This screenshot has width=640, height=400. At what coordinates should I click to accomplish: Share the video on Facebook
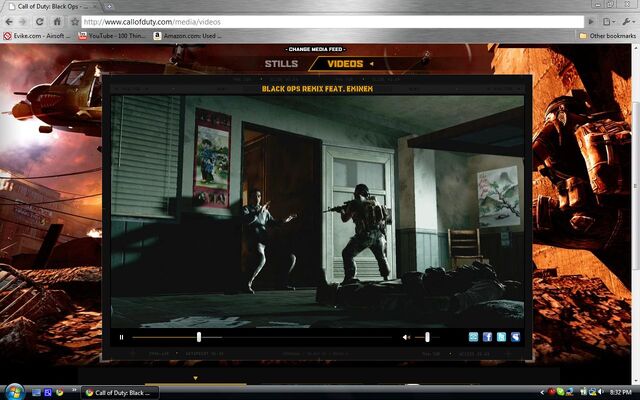coord(487,337)
